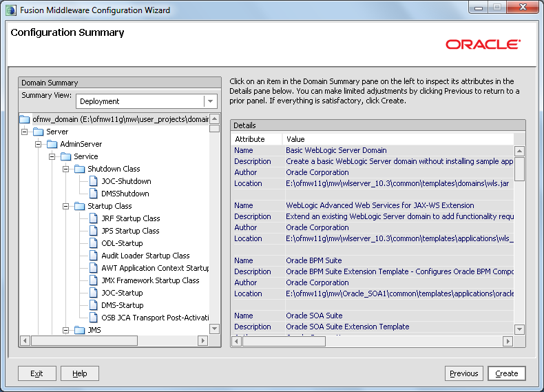Click the wizard title bar globe icon
Screen dimensions: 544x392
tap(11, 10)
